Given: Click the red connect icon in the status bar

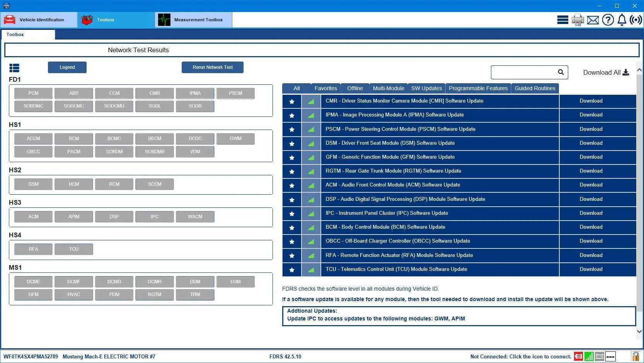Looking at the screenshot, I should coord(578,356).
